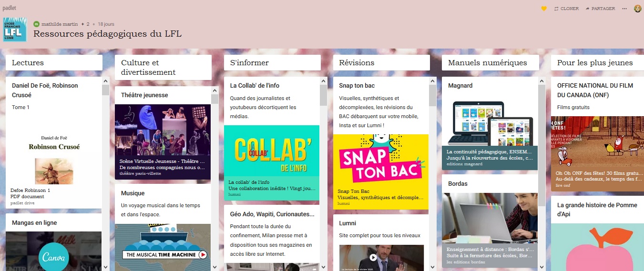Click the mathilde martin green avatar icon

coord(36,24)
